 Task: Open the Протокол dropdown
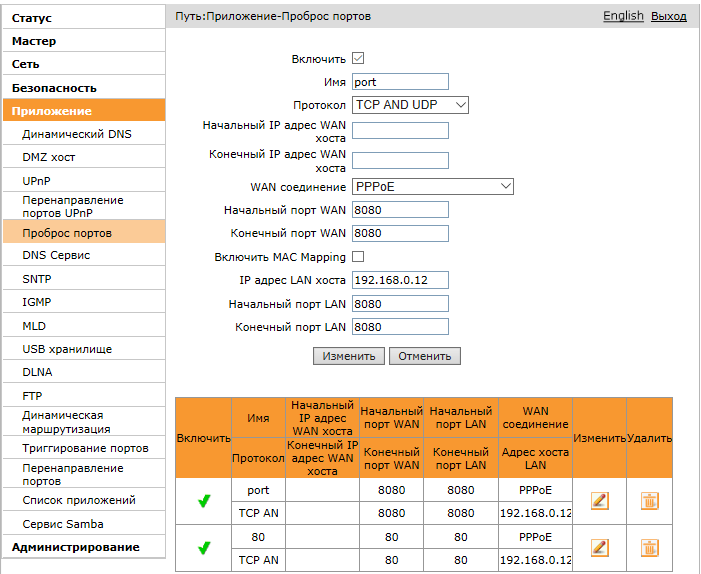(410, 105)
